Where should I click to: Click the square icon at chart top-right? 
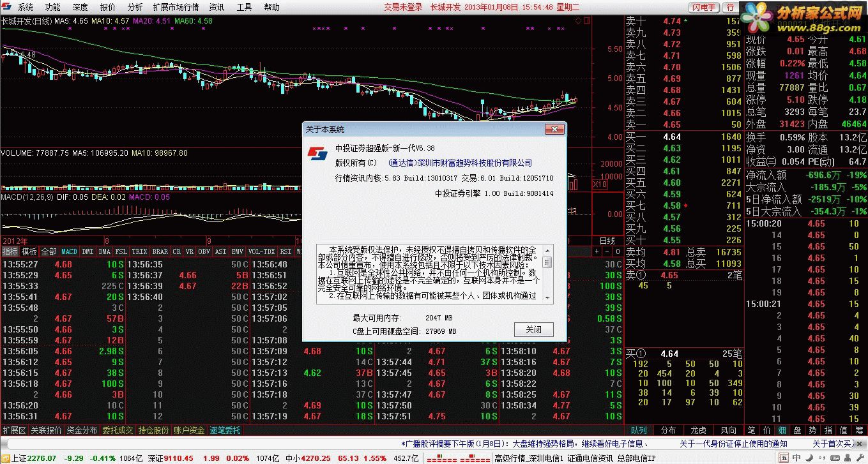click(x=586, y=21)
